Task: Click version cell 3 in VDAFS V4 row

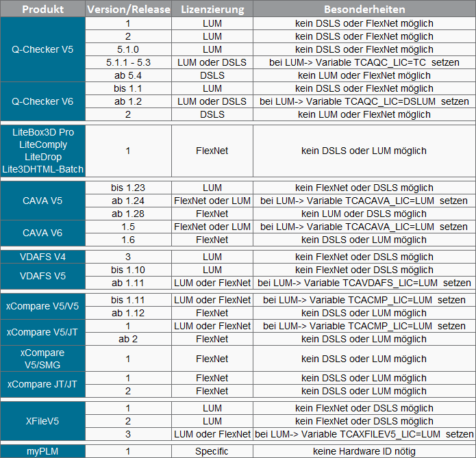Action: 128,257
